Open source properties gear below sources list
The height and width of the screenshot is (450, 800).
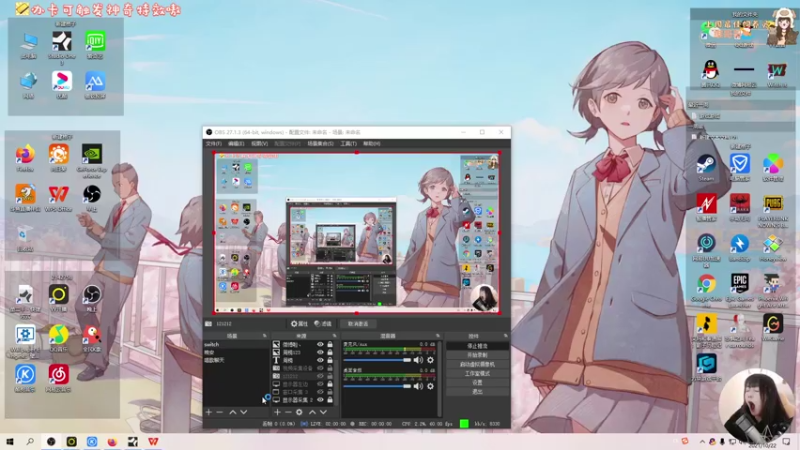coord(299,412)
